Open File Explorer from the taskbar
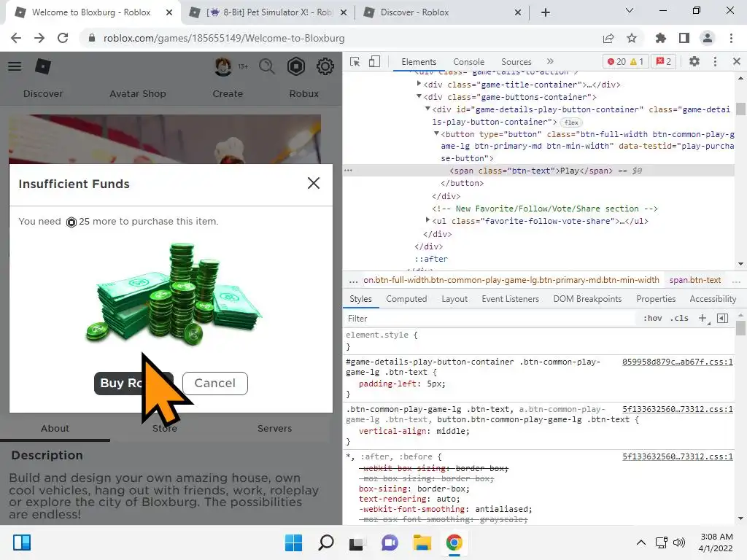Image resolution: width=747 pixels, height=560 pixels. pos(422,542)
